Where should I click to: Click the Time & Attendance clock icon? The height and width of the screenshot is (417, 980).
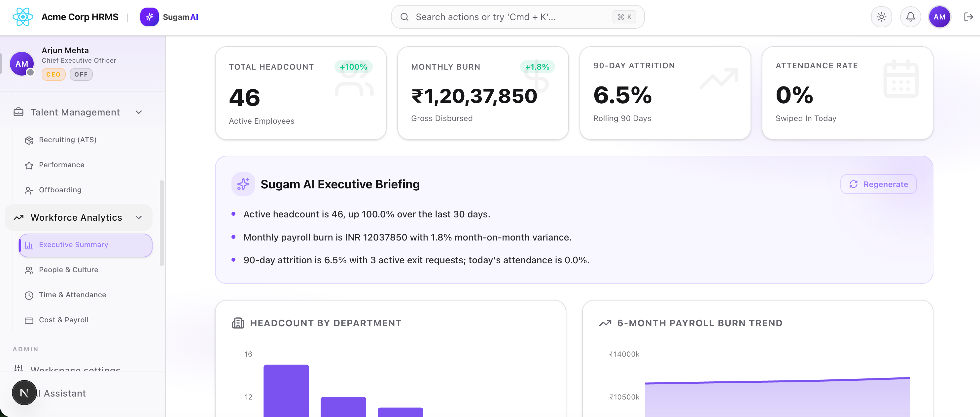click(x=29, y=295)
